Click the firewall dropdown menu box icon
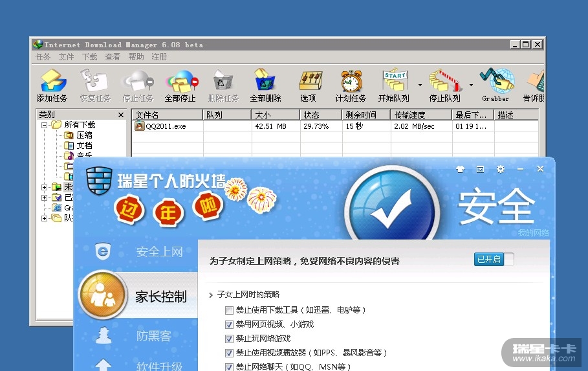This screenshot has height=371, width=588. pyautogui.click(x=481, y=170)
